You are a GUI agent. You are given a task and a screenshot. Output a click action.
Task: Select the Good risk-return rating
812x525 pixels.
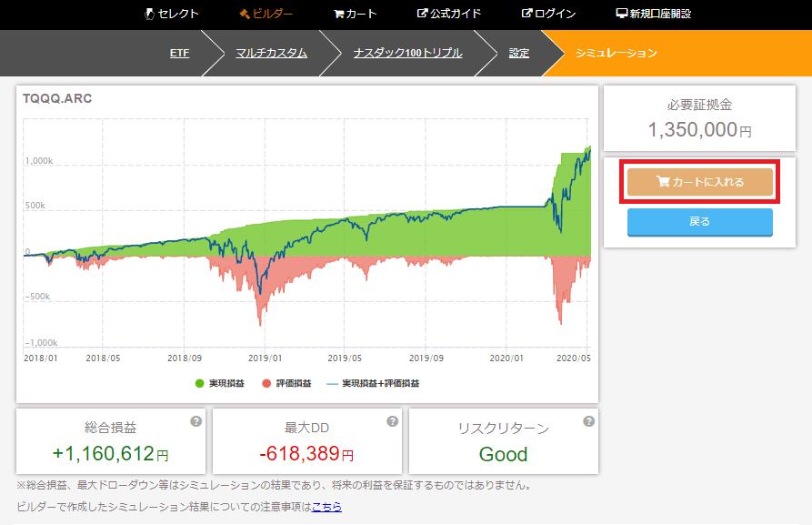pos(504,455)
